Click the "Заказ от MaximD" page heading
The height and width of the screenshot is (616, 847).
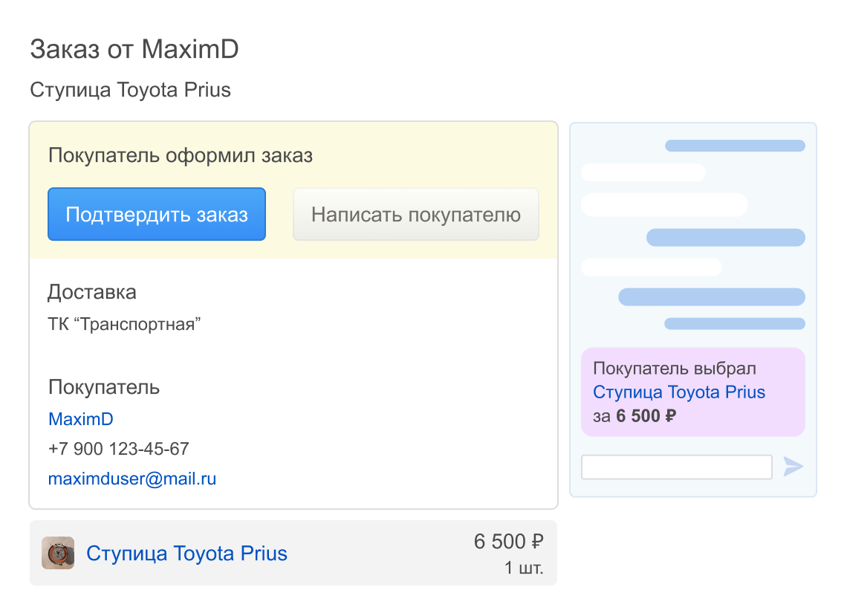click(x=134, y=49)
